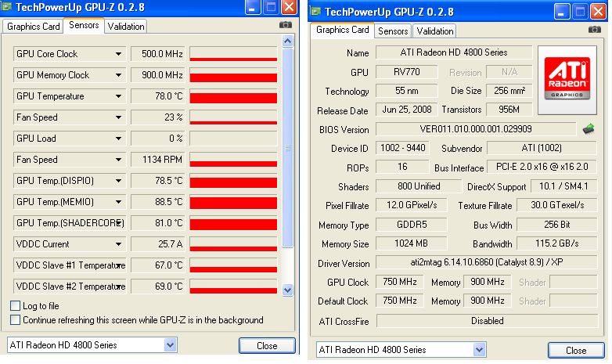Open the Fan Speed percent dropdown
The height and width of the screenshot is (364, 612).
pos(118,117)
